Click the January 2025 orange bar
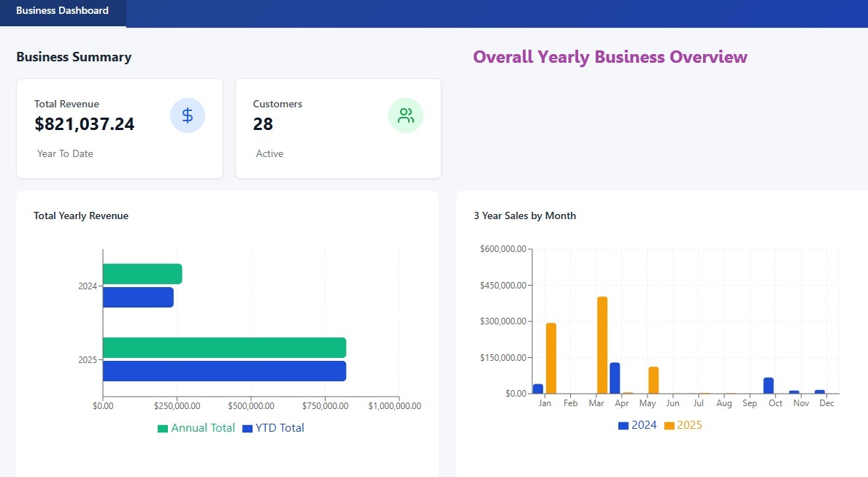Viewport: 868px width, 477px height. pyautogui.click(x=550, y=358)
